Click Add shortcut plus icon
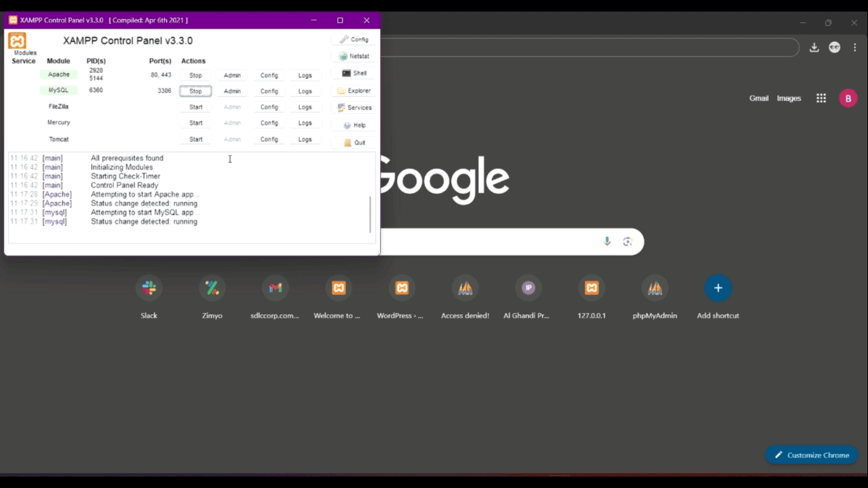The image size is (868, 488). [x=718, y=288]
